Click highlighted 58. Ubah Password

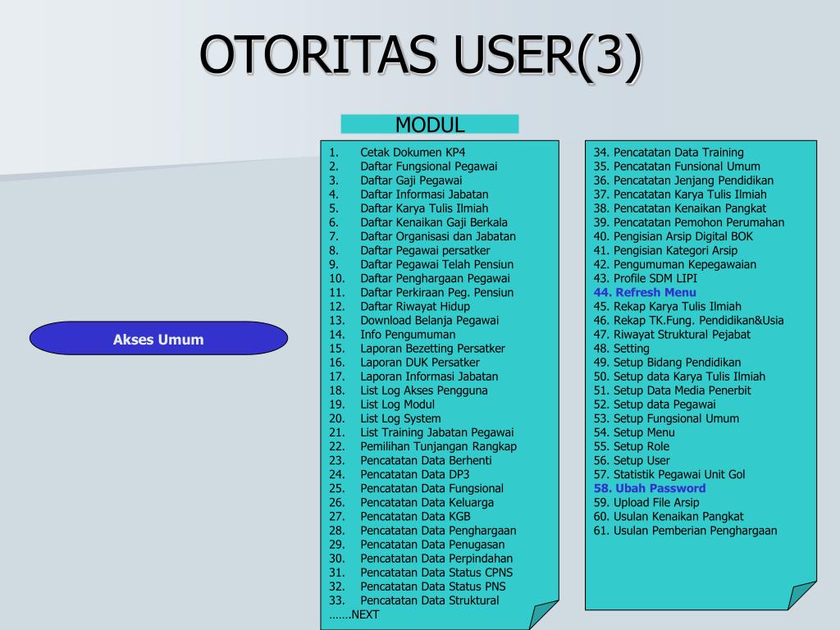tap(650, 489)
